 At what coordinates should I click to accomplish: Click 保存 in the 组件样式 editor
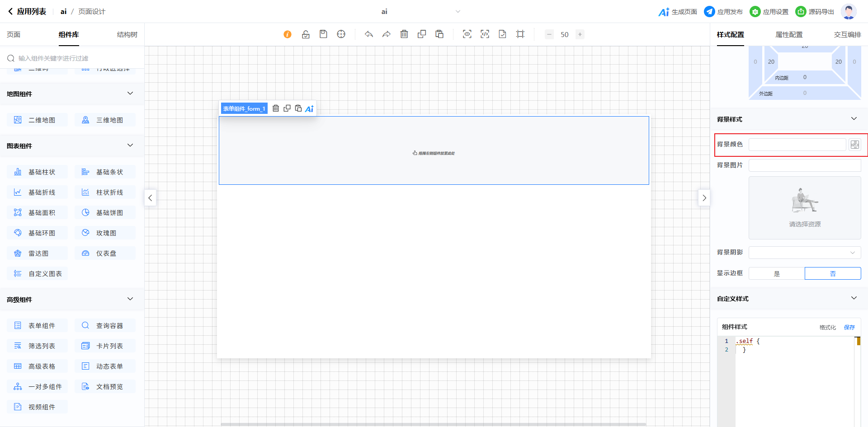point(849,327)
